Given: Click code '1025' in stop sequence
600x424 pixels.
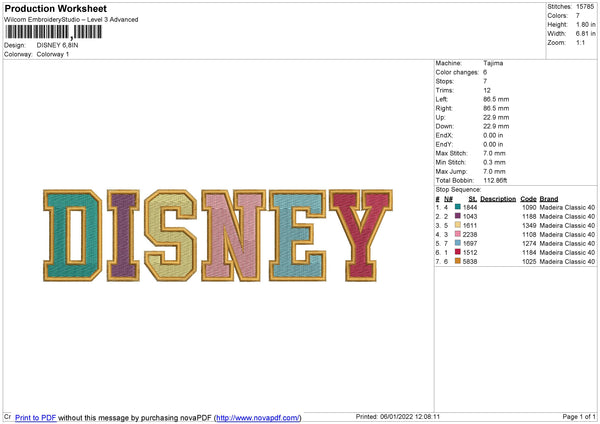Looking at the screenshot, I should click(529, 261).
